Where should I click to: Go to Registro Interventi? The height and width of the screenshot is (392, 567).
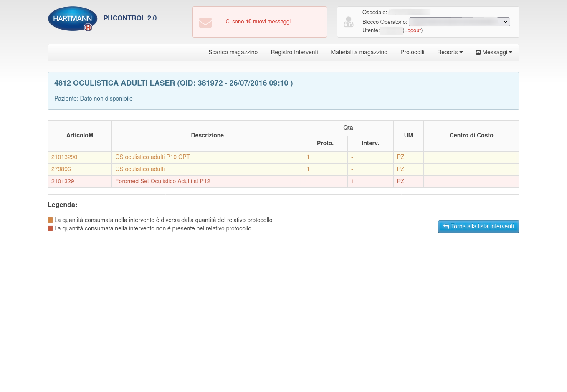(294, 52)
